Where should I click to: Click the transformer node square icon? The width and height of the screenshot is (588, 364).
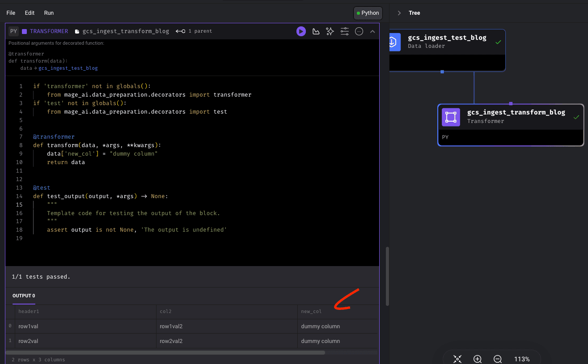point(451,117)
